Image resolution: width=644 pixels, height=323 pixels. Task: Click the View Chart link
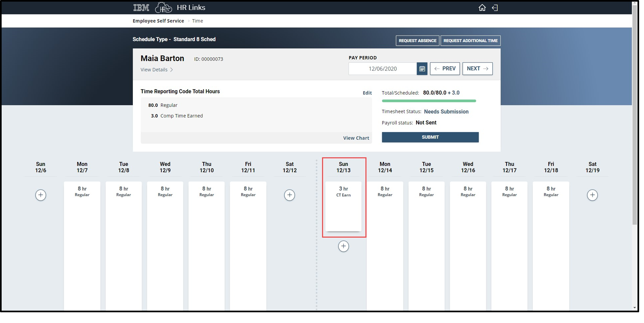[x=356, y=138]
